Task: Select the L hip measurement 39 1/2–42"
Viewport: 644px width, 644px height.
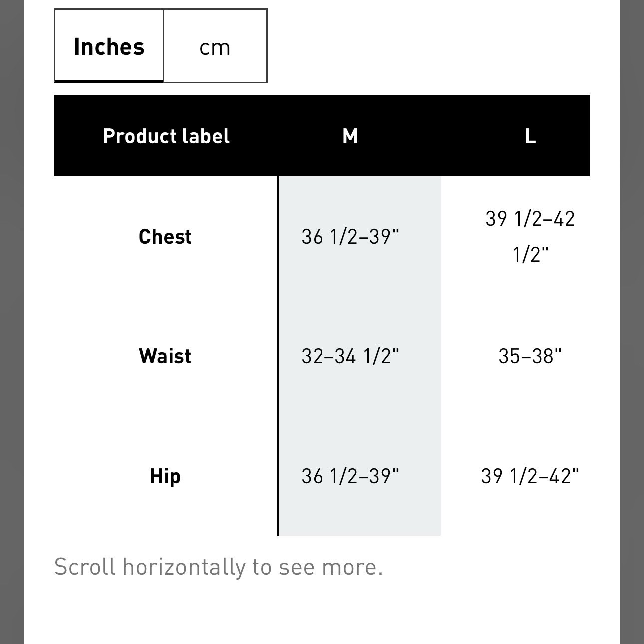Action: pos(530,476)
